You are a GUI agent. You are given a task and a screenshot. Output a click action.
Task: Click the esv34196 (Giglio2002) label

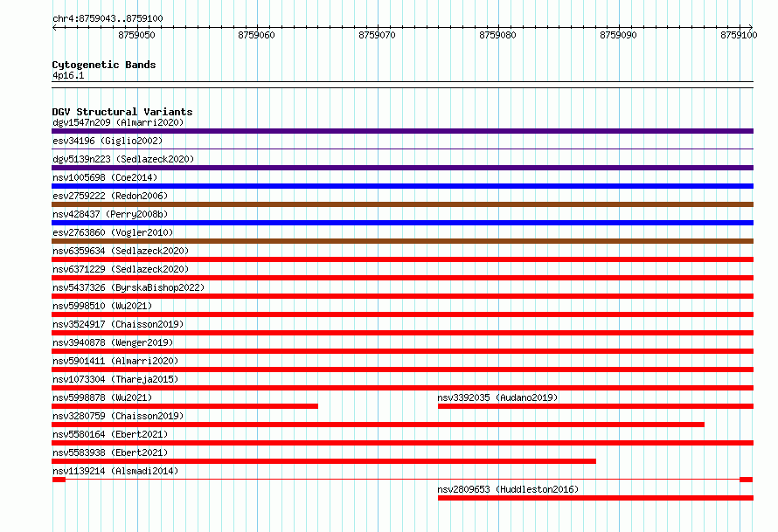108,141
